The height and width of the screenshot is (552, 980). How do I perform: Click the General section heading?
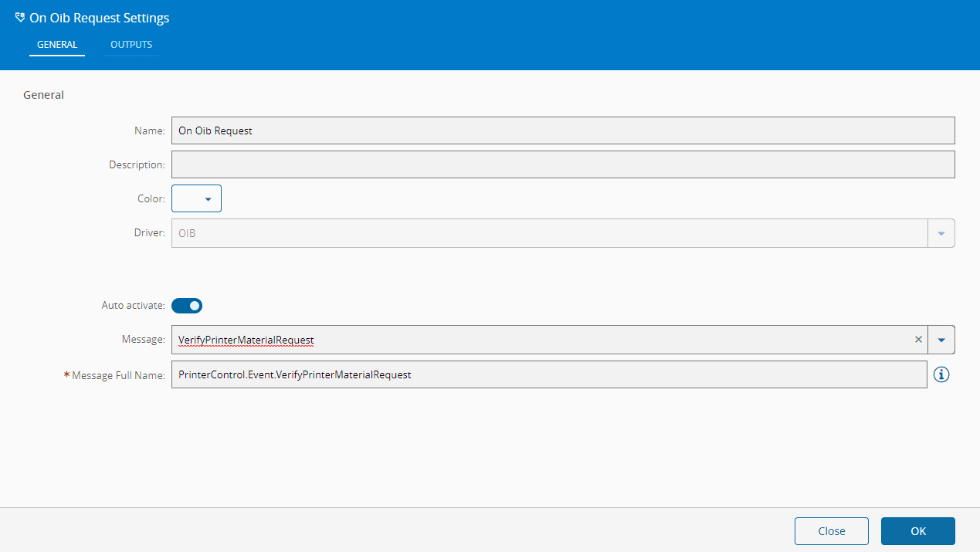43,95
